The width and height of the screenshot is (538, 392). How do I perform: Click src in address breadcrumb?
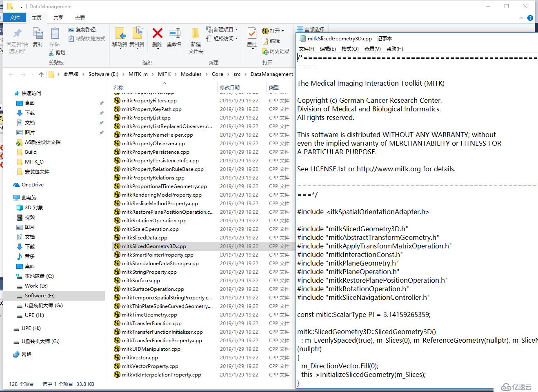237,74
